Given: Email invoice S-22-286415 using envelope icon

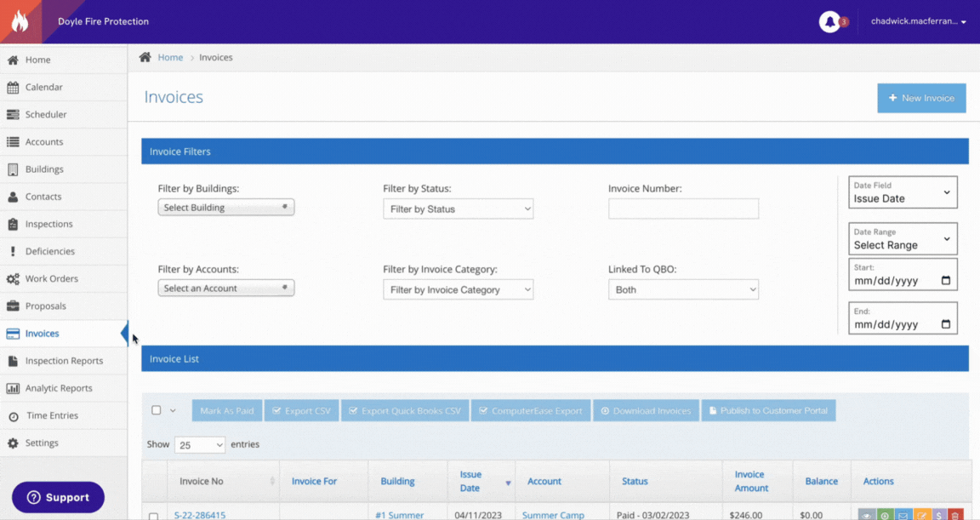Looking at the screenshot, I should pyautogui.click(x=903, y=515).
